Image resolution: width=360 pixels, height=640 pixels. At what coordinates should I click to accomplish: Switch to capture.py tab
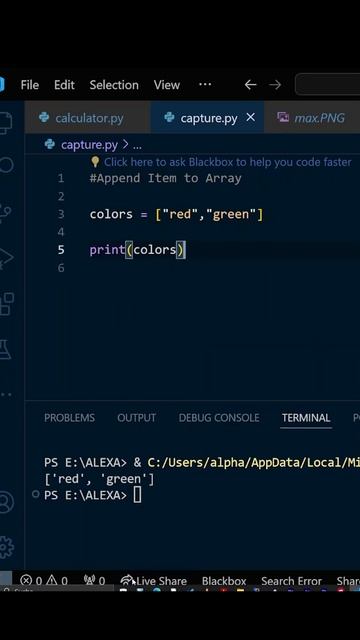[207, 118]
